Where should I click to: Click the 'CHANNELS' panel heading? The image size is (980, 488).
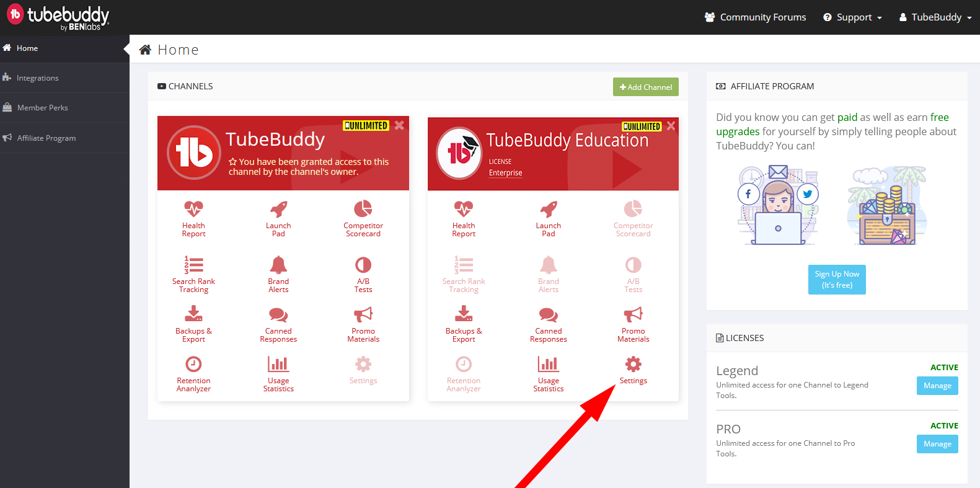click(x=190, y=86)
